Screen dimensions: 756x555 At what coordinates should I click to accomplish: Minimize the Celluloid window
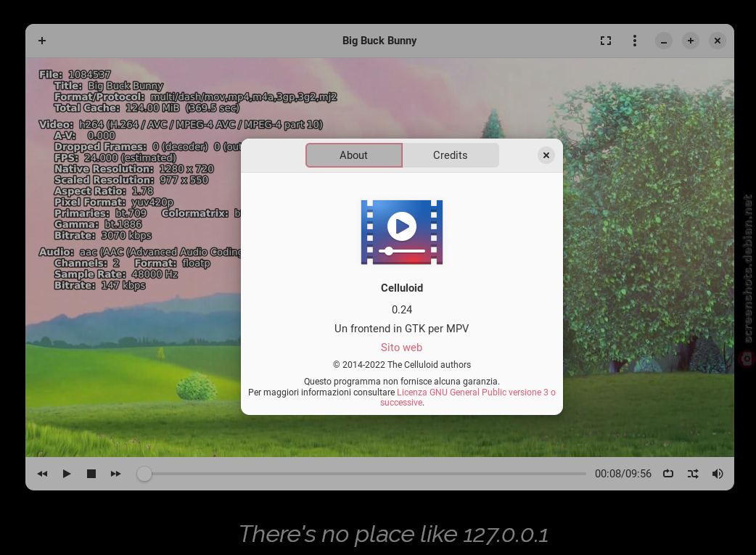coord(663,41)
